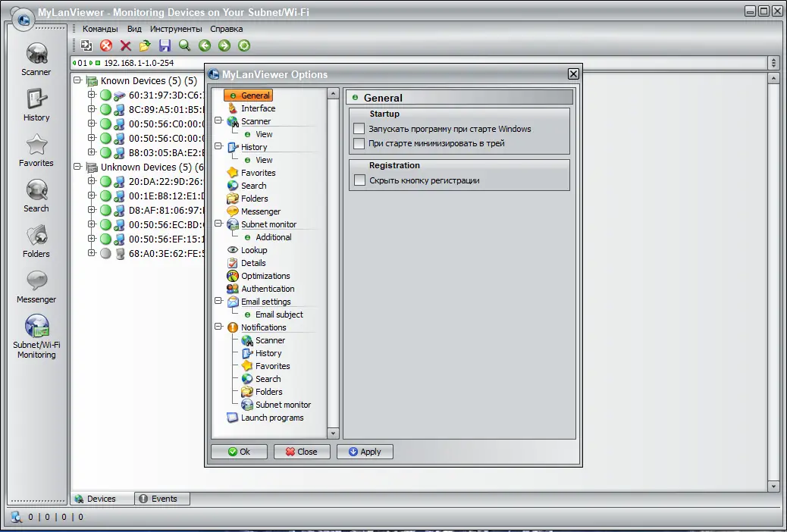The image size is (787, 532).
Task: Collapse the History node in options tree
Action: tap(218, 146)
